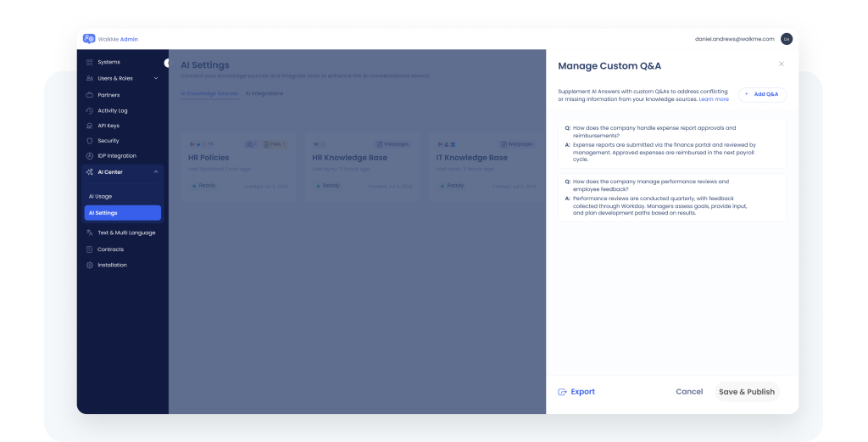Follow the Learn more link
Viewport: 868px width, 442px height.
pyautogui.click(x=713, y=99)
